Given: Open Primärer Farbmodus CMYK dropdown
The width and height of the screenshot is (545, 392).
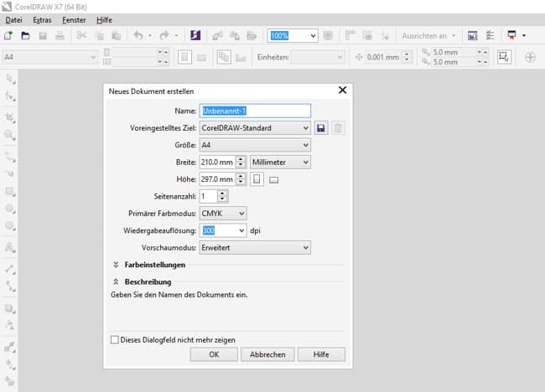Looking at the screenshot, I should [223, 214].
